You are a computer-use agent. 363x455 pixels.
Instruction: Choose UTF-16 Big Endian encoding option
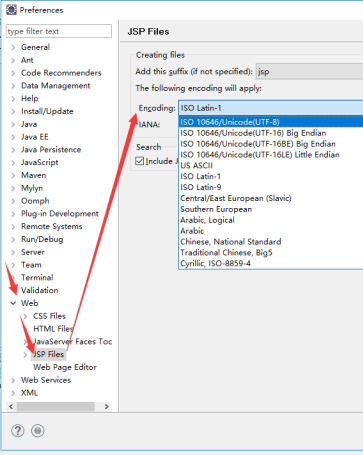tap(253, 133)
